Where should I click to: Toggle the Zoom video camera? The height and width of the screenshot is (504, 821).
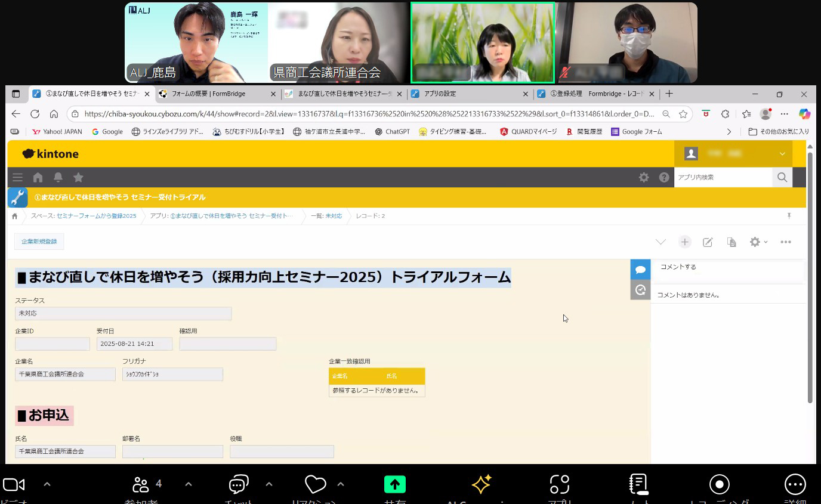(14, 484)
